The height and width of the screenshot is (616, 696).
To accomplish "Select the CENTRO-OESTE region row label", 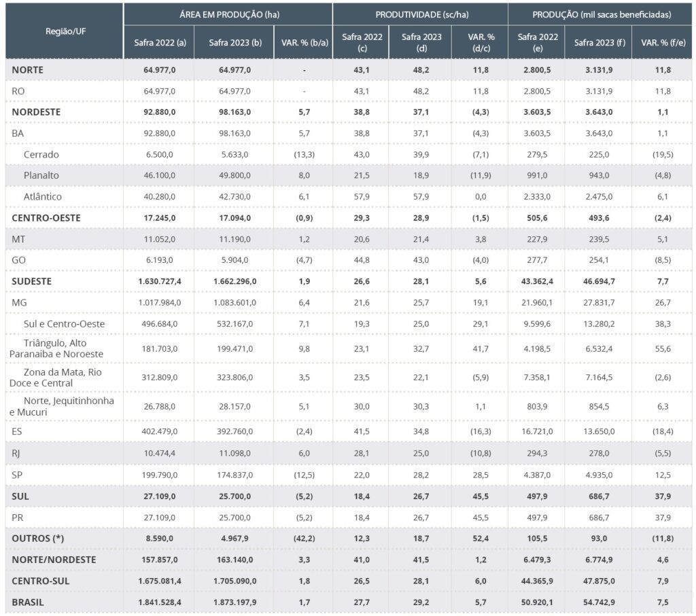I will (48, 217).
